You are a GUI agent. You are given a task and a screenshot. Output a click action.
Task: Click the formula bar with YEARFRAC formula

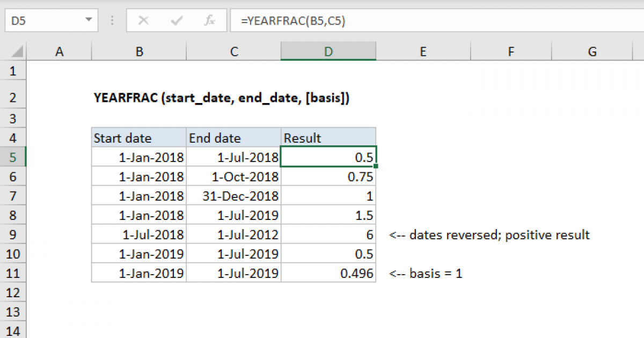(x=429, y=21)
